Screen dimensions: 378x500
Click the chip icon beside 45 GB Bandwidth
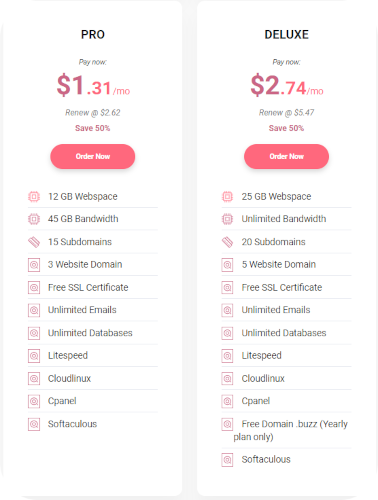tap(34, 219)
